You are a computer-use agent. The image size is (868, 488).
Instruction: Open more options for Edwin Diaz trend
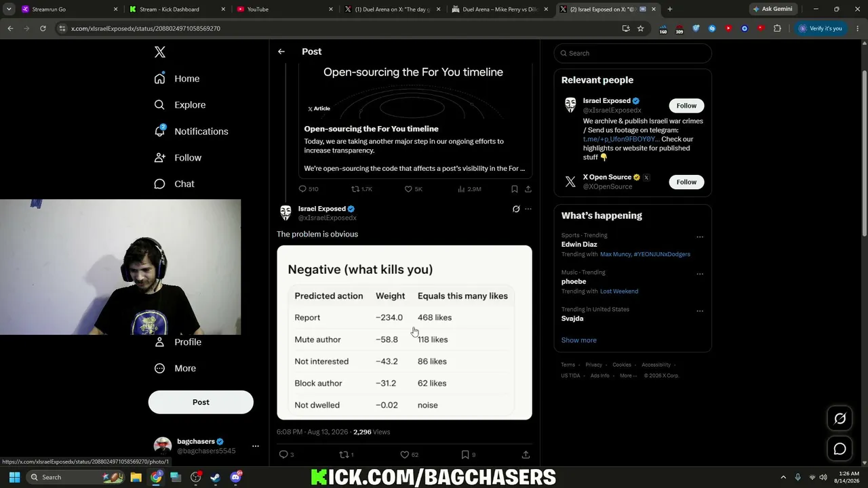click(700, 237)
